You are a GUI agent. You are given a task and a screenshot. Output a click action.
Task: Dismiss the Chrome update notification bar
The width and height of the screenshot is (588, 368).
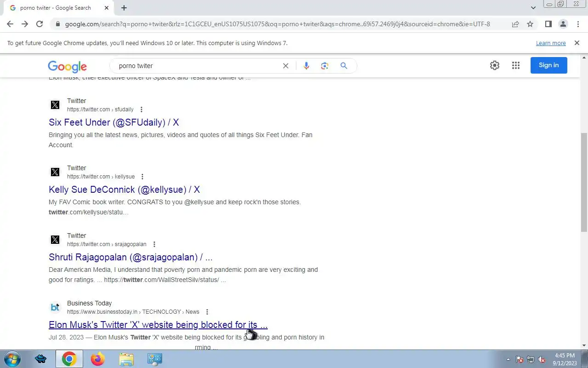[x=577, y=43]
